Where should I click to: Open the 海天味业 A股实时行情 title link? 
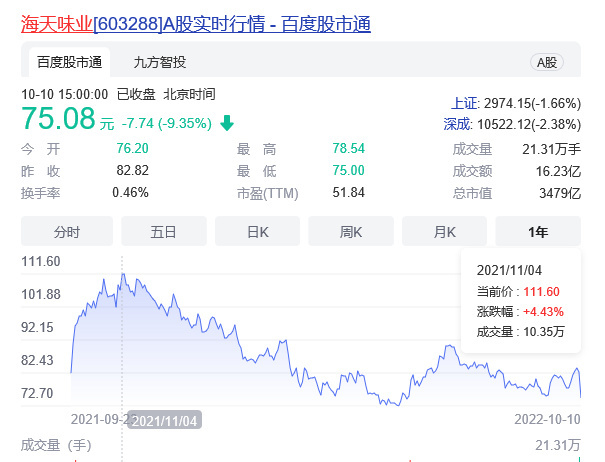[196, 22]
